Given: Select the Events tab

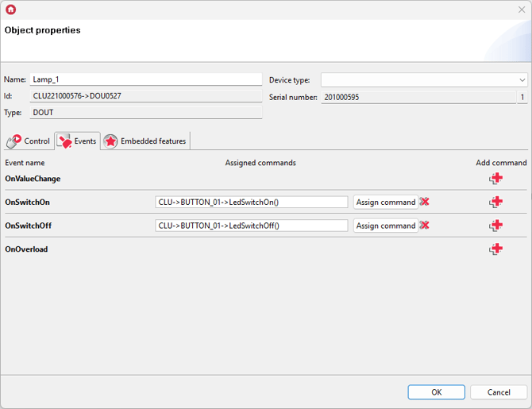Looking at the screenshot, I should pos(77,141).
